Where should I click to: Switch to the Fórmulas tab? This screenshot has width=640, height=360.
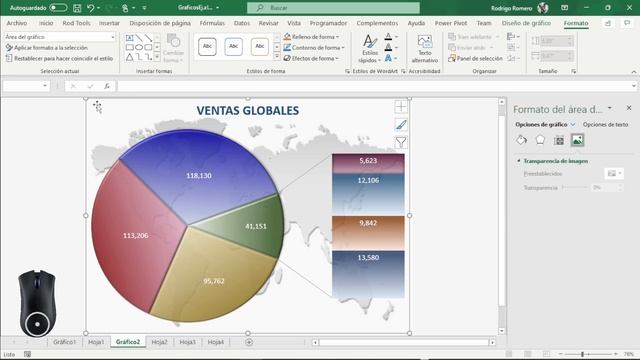pyautogui.click(x=212, y=23)
